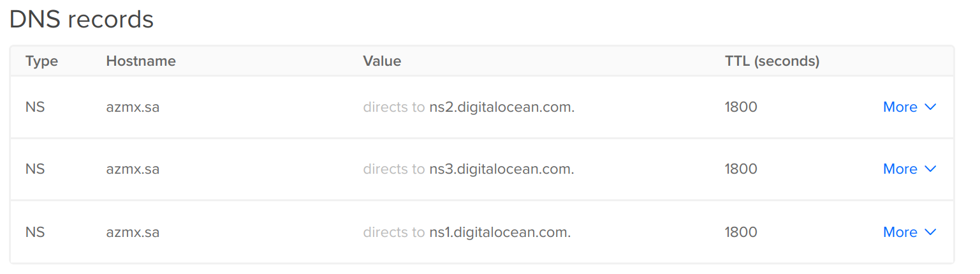Viewport: 980px width, 274px height.
Task: Click the Hostname column header
Action: point(141,61)
